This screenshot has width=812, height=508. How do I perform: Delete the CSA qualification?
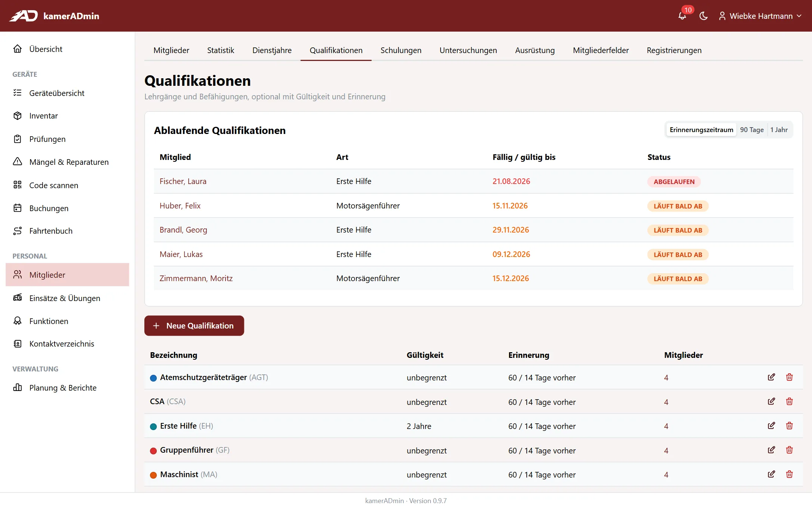pos(789,402)
